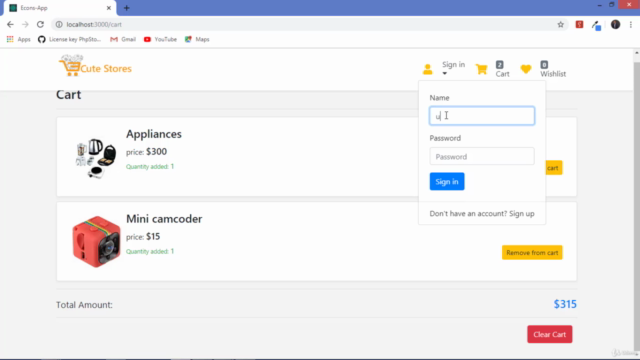Click the Appliances product title
This screenshot has width=640, height=360.
click(154, 134)
